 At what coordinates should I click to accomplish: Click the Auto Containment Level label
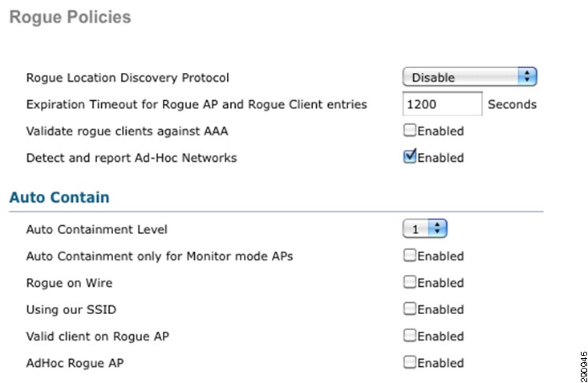[x=97, y=229]
